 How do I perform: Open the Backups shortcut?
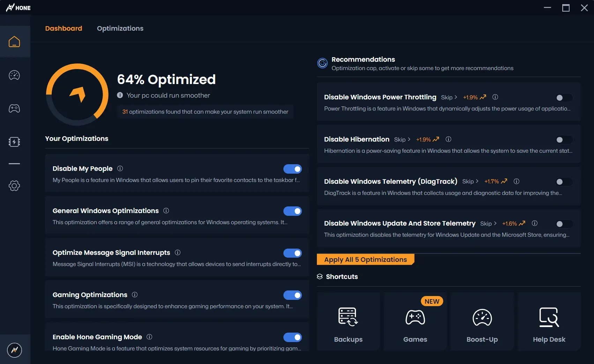tap(348, 321)
